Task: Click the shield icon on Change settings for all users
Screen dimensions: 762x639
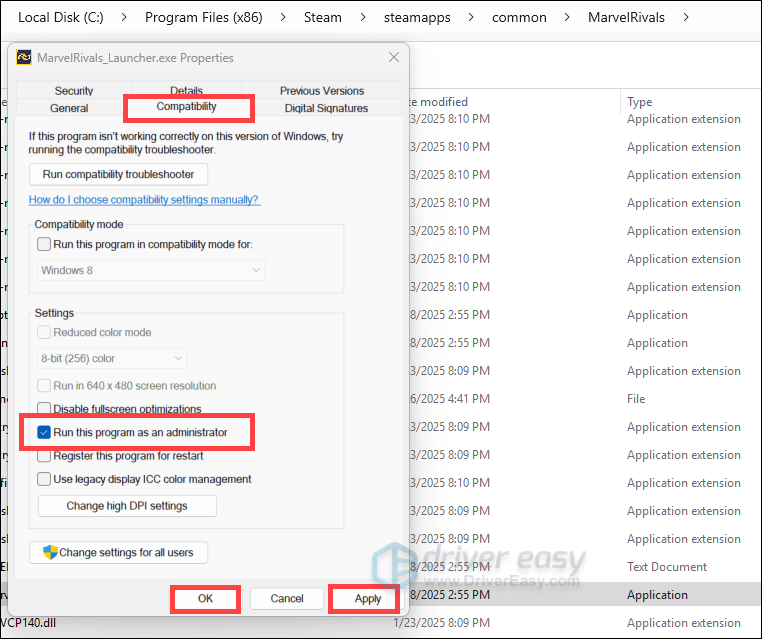Action: pyautogui.click(x=50, y=553)
